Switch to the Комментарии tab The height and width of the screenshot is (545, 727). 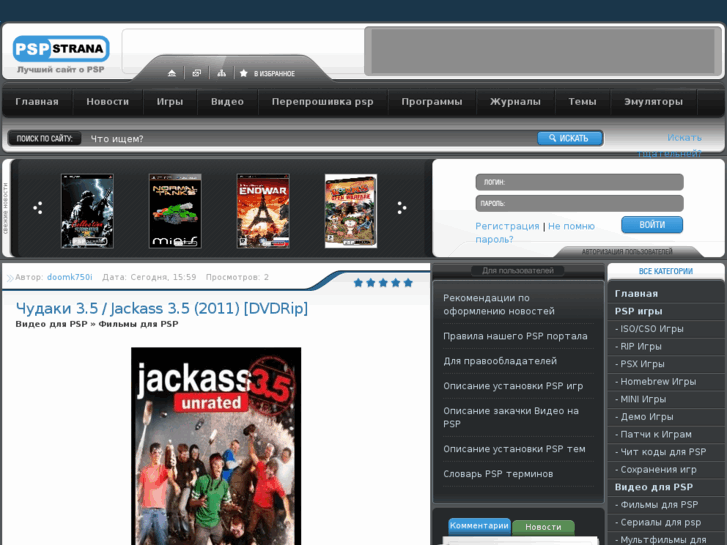click(479, 526)
